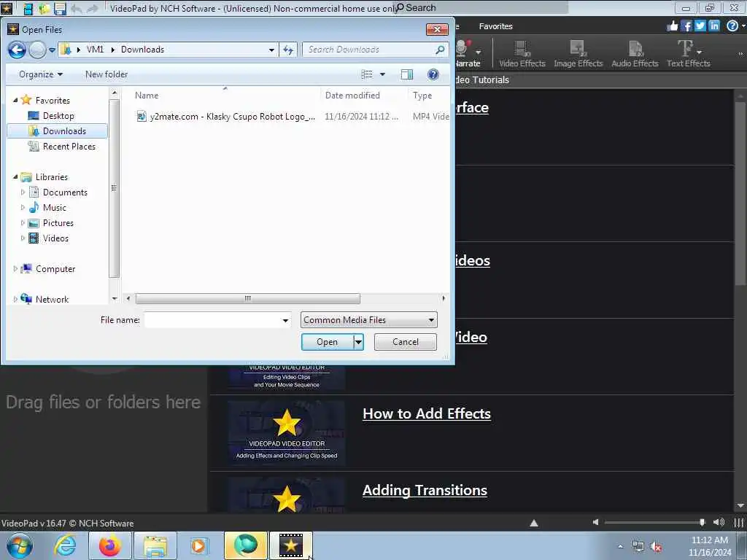Open the Adding Transitions tutorial link
747x560 pixels.
click(x=425, y=491)
